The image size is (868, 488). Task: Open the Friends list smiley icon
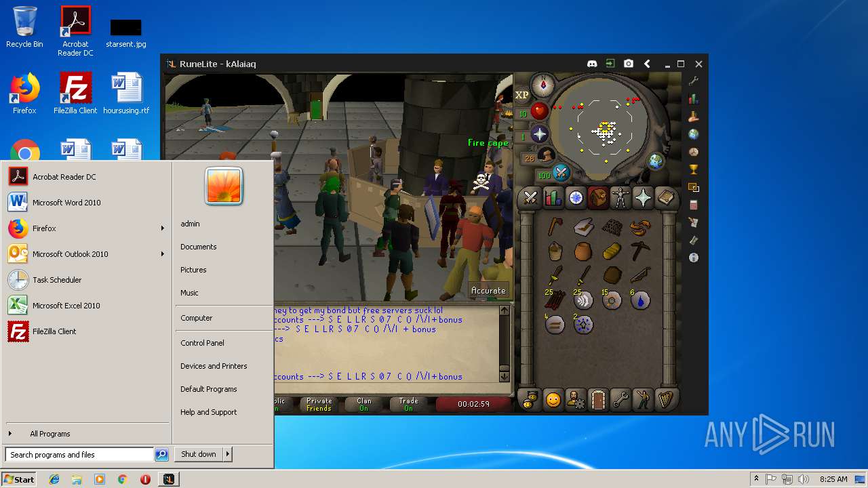coord(553,400)
